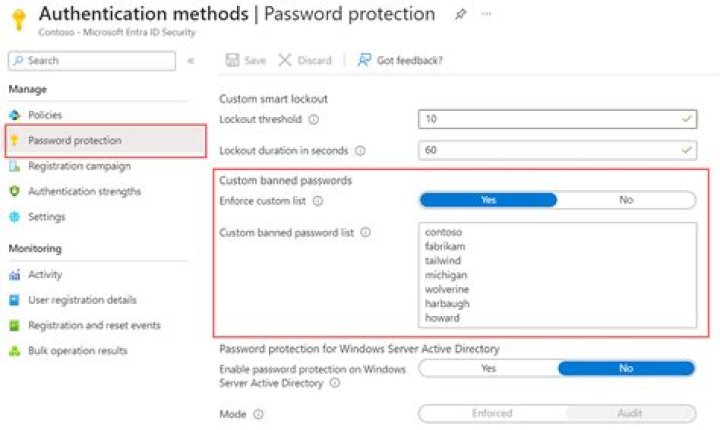Viewport: 720px width, 430px height.
Task: Click the Save disk icon
Action: coord(232,60)
